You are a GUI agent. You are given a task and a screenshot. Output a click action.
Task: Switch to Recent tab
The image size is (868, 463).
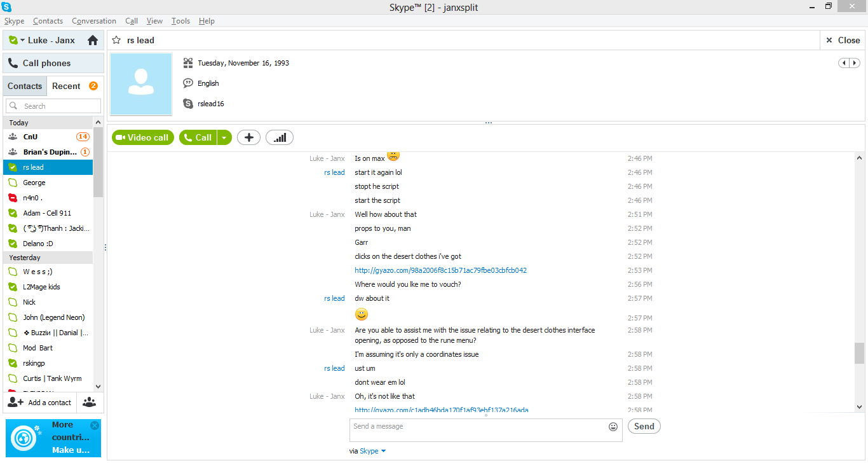(66, 86)
